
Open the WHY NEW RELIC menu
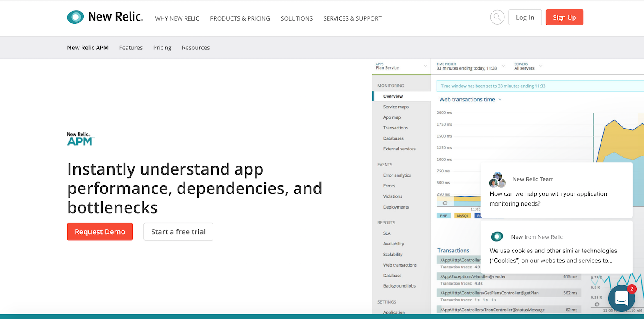[177, 18]
